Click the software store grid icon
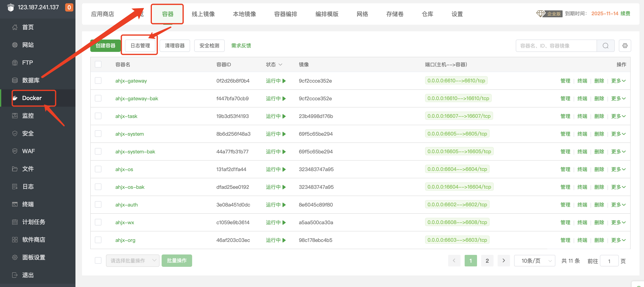This screenshot has width=644, height=287. [15, 239]
